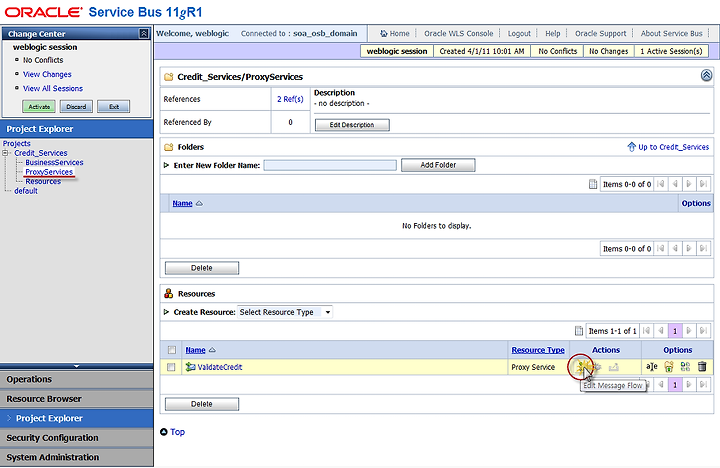This screenshot has width=720, height=468.
Task: Collapse Change Center panel icon
Action: (144, 34)
